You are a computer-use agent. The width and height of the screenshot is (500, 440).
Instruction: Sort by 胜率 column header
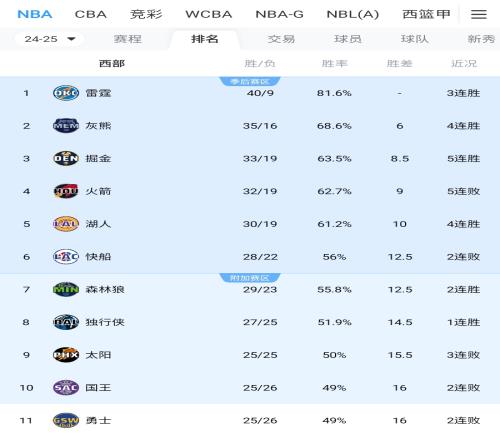[334, 63]
